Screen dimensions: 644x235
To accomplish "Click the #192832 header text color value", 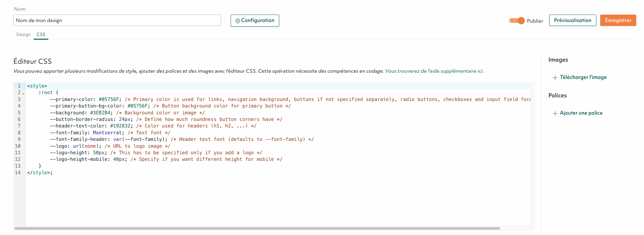I will tap(120, 126).
